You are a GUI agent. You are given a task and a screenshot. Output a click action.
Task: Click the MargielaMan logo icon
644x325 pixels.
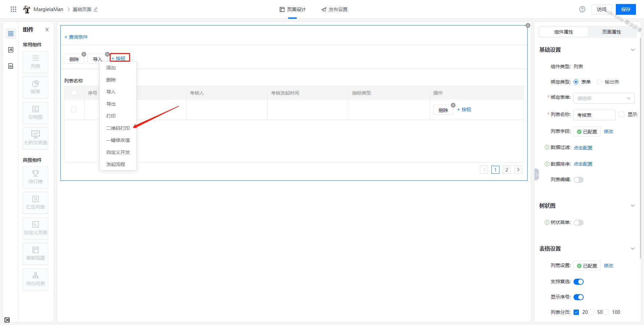[x=26, y=9]
